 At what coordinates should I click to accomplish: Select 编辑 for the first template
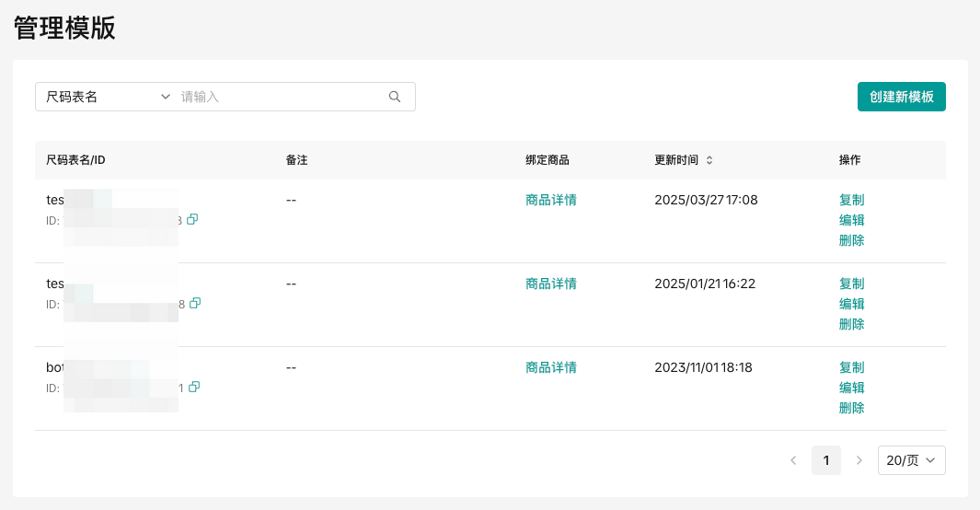851,220
